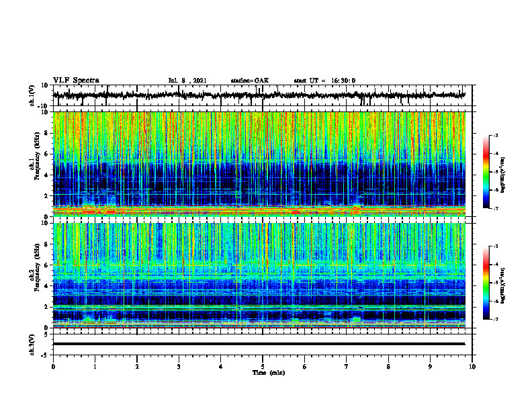This screenshot has width=532, height=411.
Task: Click the time axis tick label '8'
Action: [x=388, y=367]
